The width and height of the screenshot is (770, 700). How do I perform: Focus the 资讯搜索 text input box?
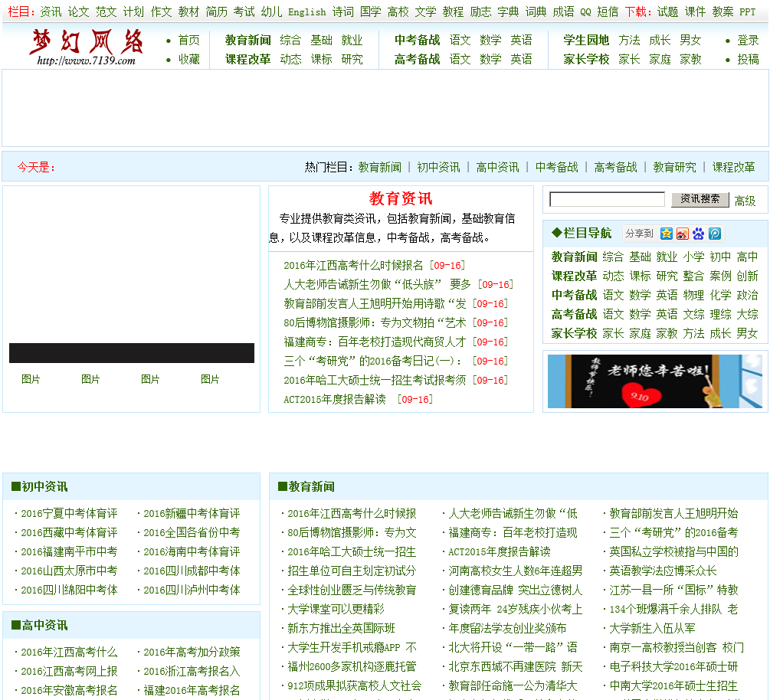click(607, 199)
